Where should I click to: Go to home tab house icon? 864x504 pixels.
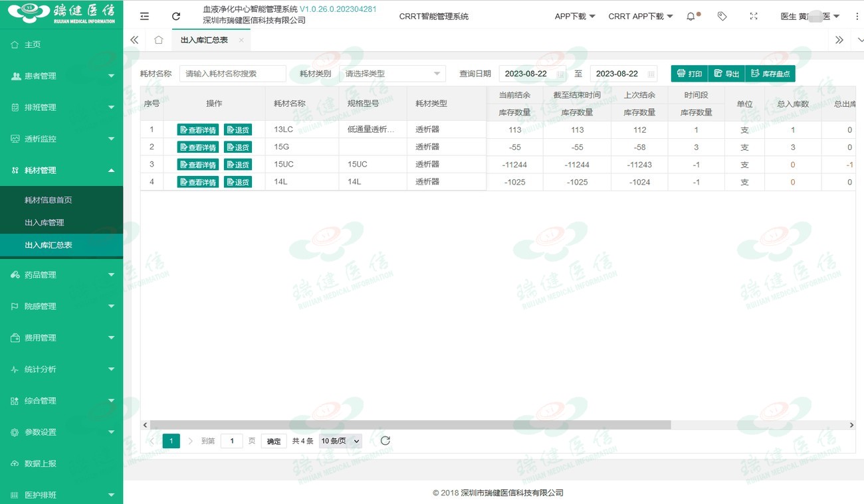(x=158, y=40)
